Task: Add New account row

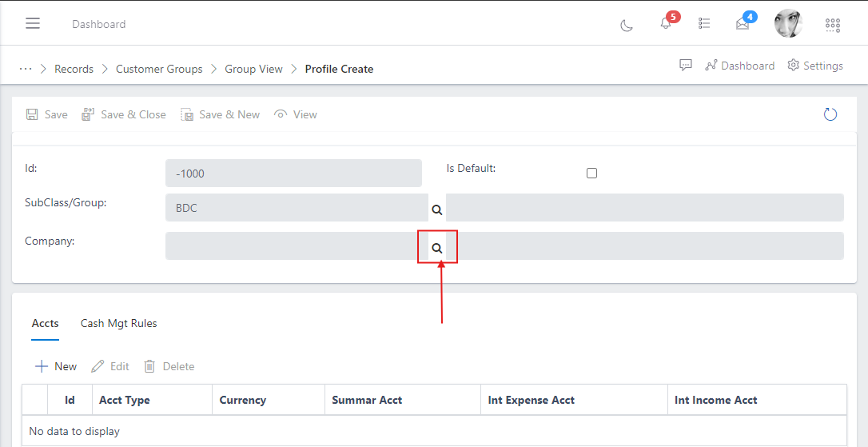Action: click(x=55, y=366)
